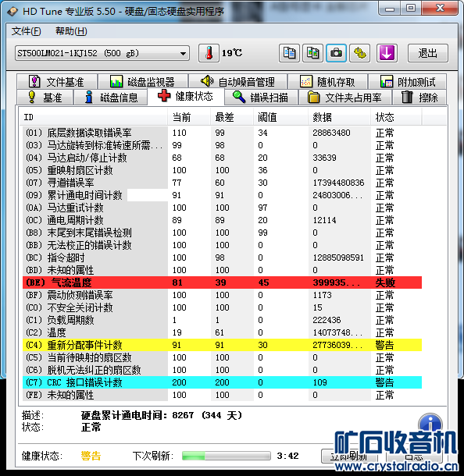The width and height of the screenshot is (464, 476).
Task: Select the (0A) 马达重试计数 row
Action: click(x=222, y=208)
